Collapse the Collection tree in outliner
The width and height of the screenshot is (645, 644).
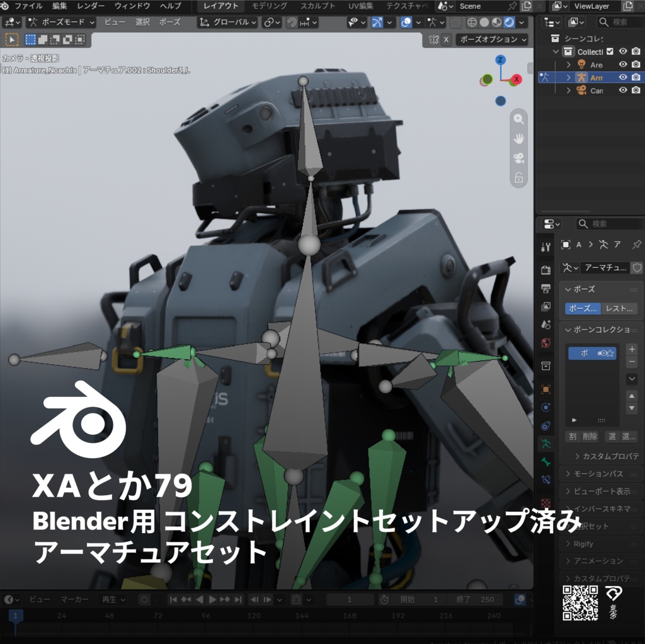coord(556,52)
